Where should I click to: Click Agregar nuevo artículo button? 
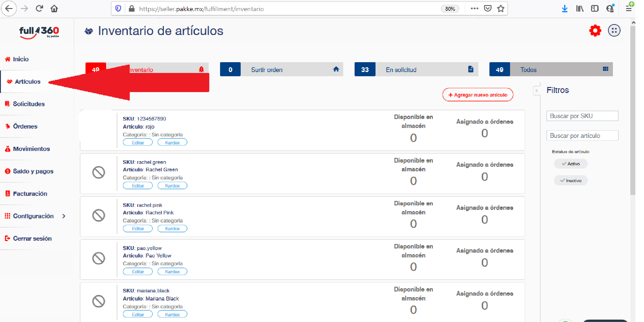(x=477, y=95)
